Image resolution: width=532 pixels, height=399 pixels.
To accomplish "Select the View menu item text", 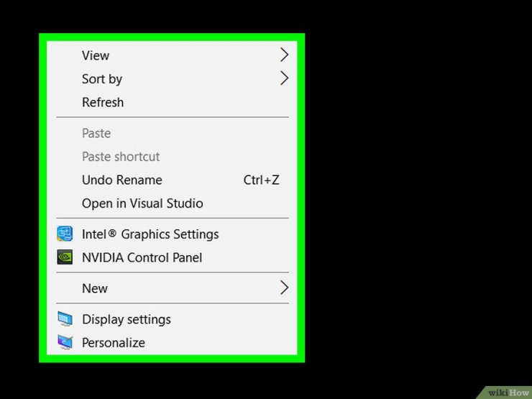I will [x=96, y=55].
